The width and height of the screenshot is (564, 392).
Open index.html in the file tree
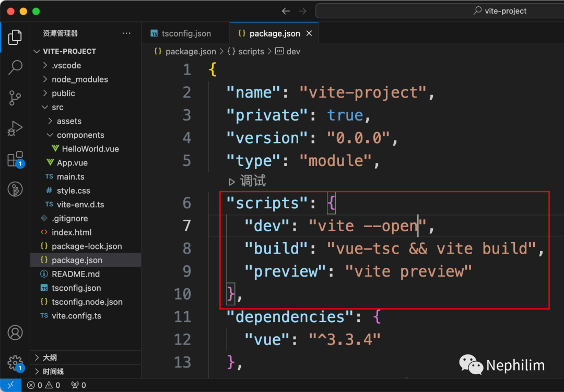(86, 232)
